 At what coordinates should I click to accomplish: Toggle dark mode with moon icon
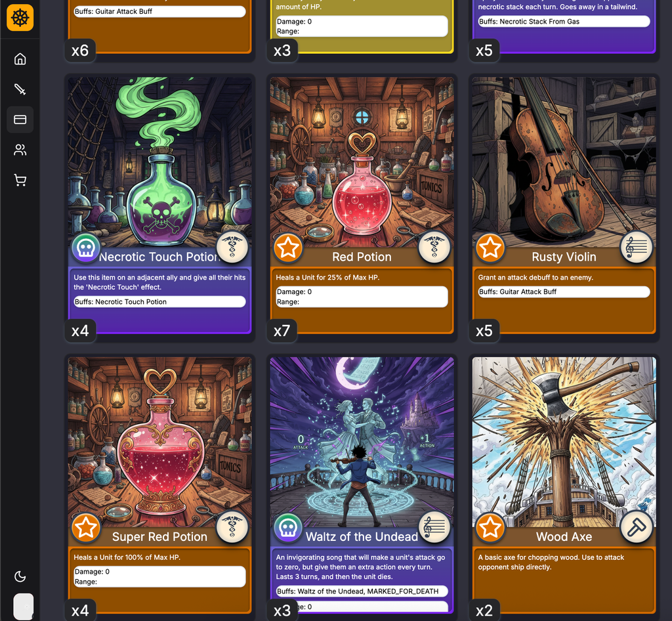[20, 576]
